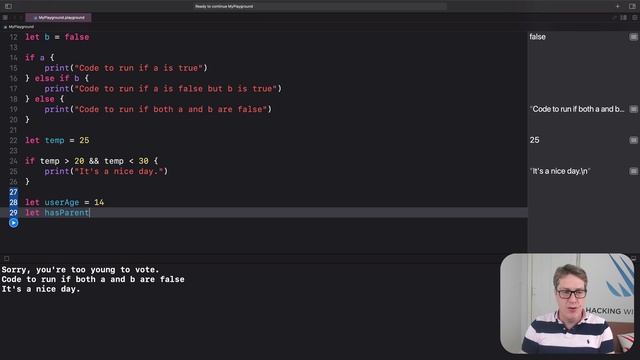The height and width of the screenshot is (360, 640).
Task: Toggle the navigator sidebar icon
Action: (x=8, y=6)
